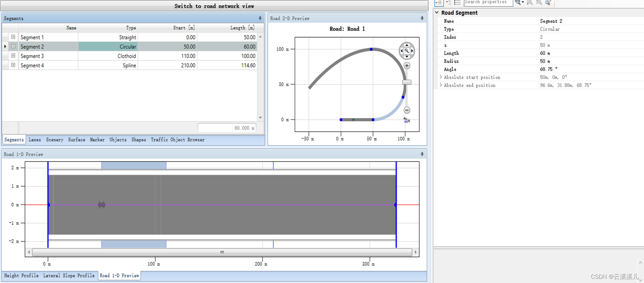
Task: Open the Lanes tab
Action: (35, 140)
